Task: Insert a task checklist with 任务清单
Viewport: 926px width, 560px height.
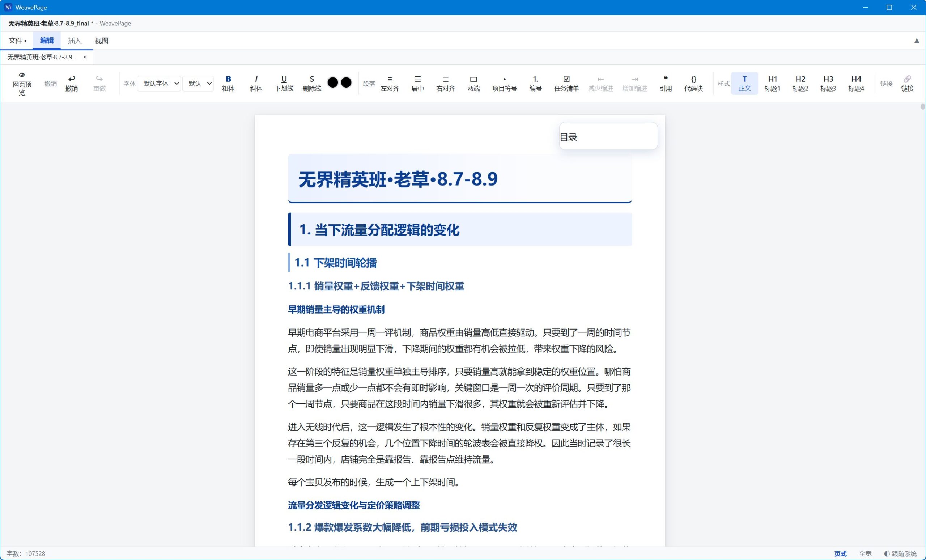Action: coord(566,84)
